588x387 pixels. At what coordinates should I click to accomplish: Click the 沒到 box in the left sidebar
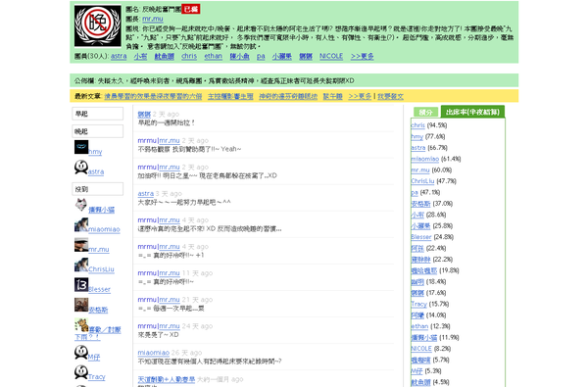97,189
